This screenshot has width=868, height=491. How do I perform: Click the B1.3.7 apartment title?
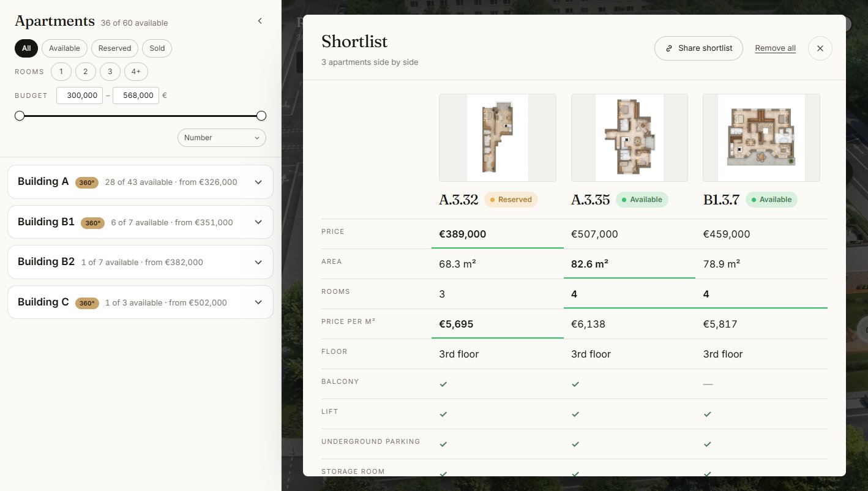721,200
